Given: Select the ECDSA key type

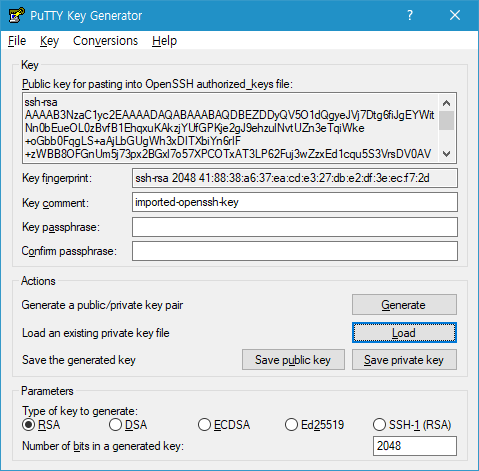Looking at the screenshot, I should pyautogui.click(x=224, y=425).
